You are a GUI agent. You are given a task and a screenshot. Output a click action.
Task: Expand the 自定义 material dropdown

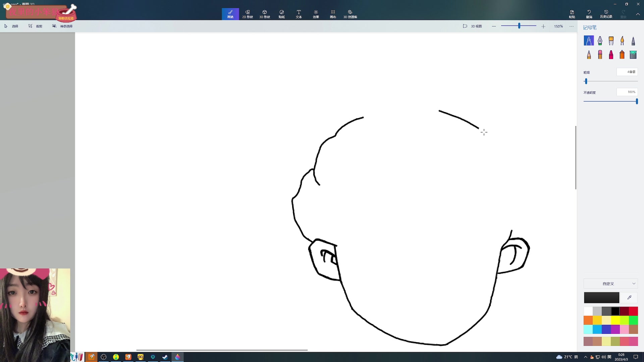[610, 284]
